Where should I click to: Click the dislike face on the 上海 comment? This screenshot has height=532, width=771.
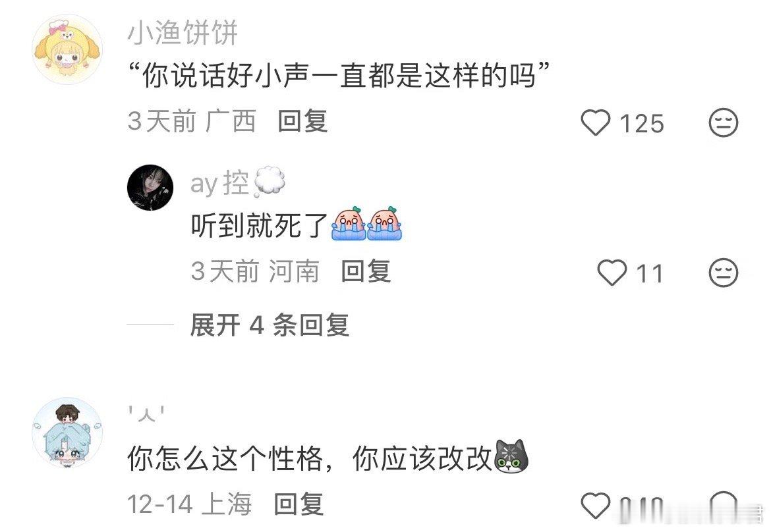click(x=724, y=506)
